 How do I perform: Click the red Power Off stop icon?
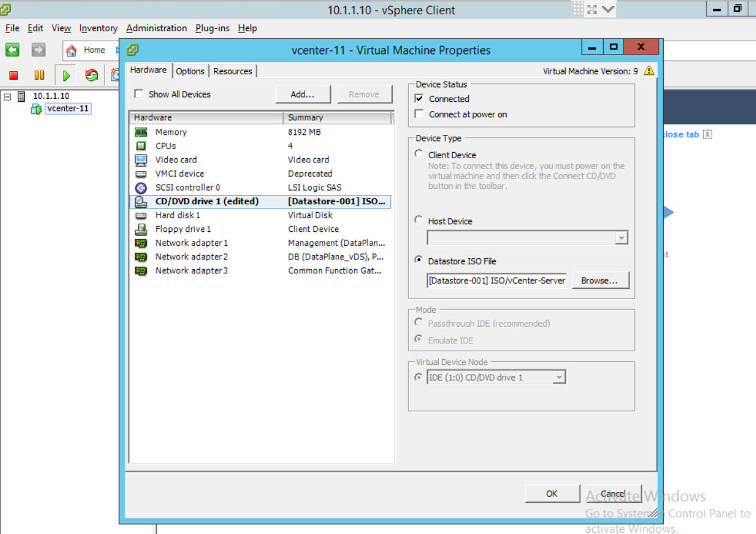14,75
